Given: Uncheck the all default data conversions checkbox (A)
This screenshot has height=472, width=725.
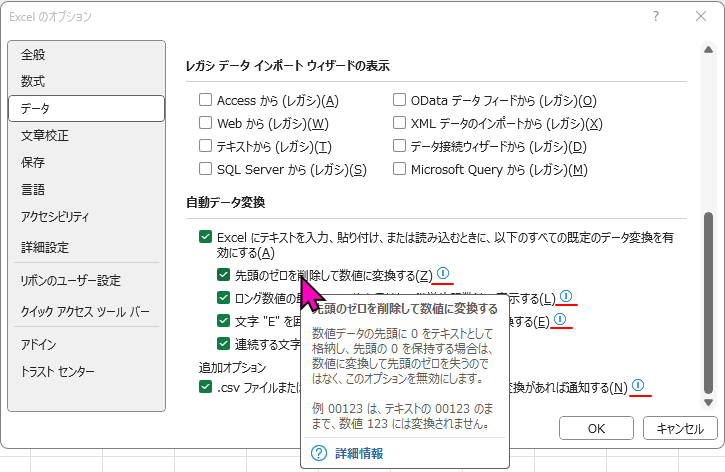Looking at the screenshot, I should click(205, 237).
